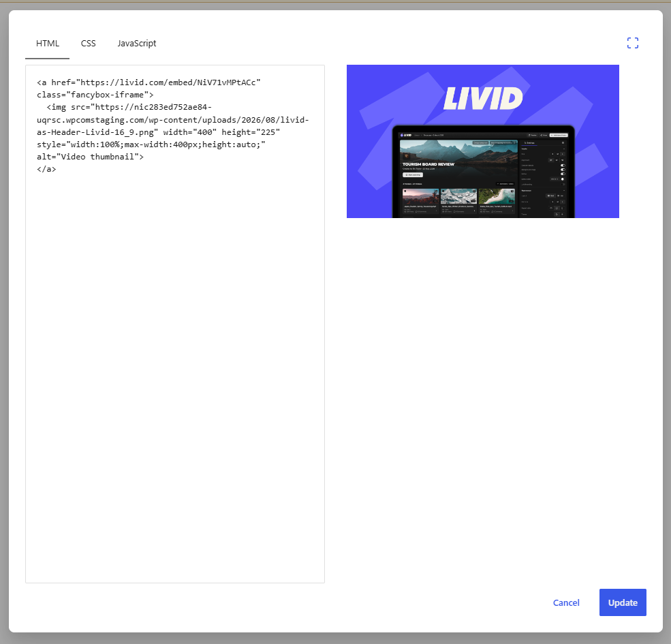Viewport: 671px width, 644px height.
Task: Open the CSS tab
Action: click(88, 43)
